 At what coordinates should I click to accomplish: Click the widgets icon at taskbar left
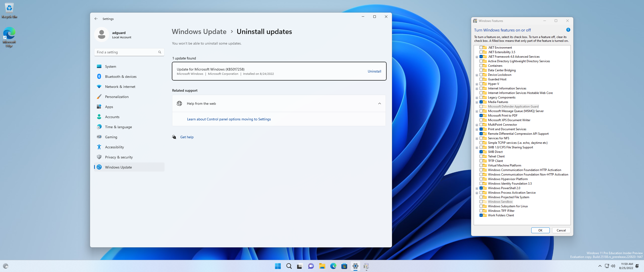pos(6,266)
